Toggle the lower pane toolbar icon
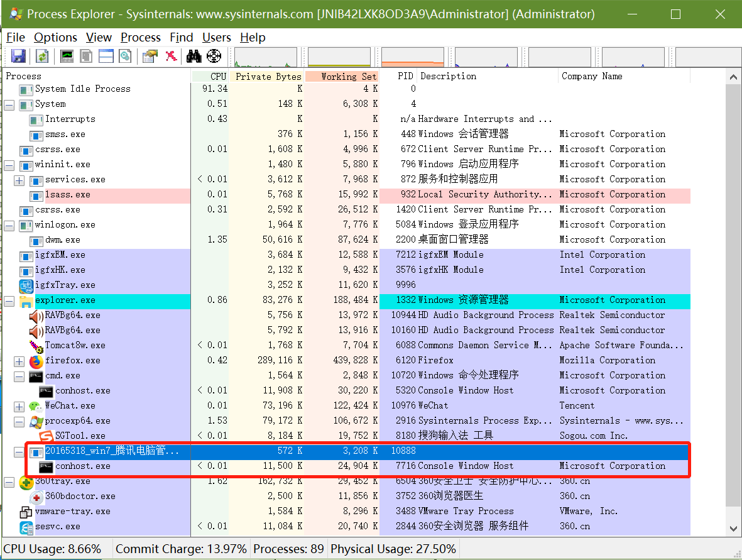 [x=106, y=57]
